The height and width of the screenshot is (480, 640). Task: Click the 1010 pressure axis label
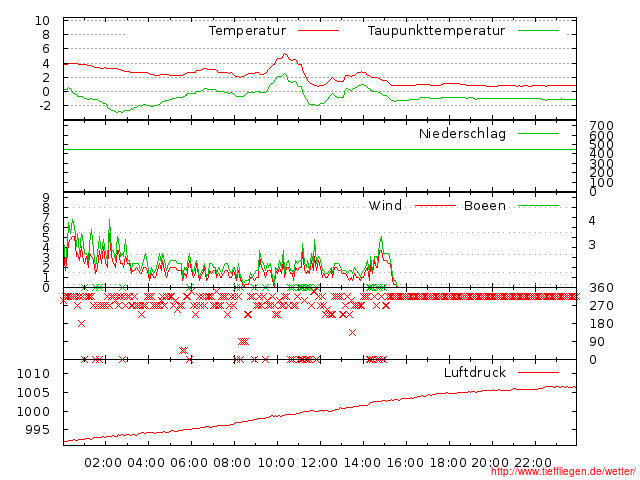coord(33,373)
